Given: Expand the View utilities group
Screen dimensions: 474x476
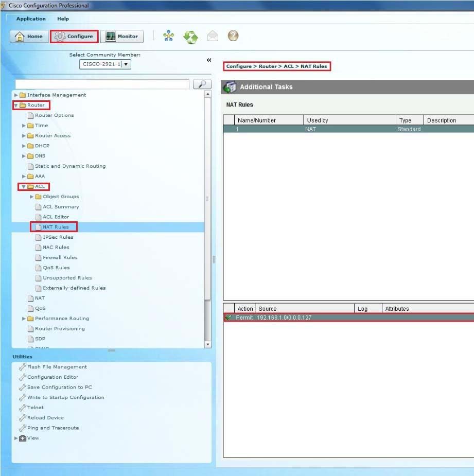Looking at the screenshot, I should pos(16,438).
